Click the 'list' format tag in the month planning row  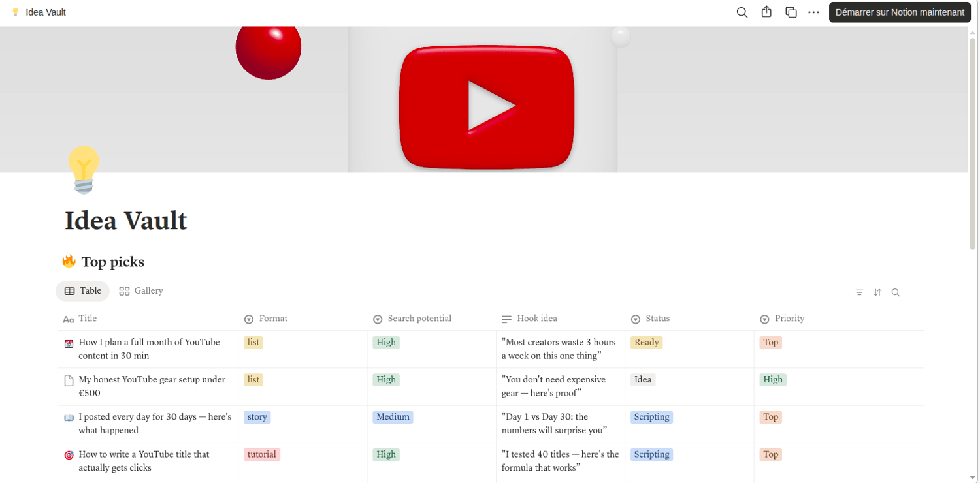tap(253, 343)
